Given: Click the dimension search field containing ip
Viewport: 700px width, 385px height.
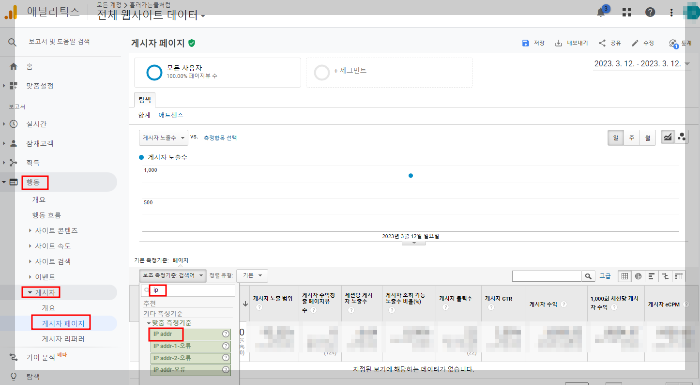Looking at the screenshot, I should pyautogui.click(x=189, y=290).
